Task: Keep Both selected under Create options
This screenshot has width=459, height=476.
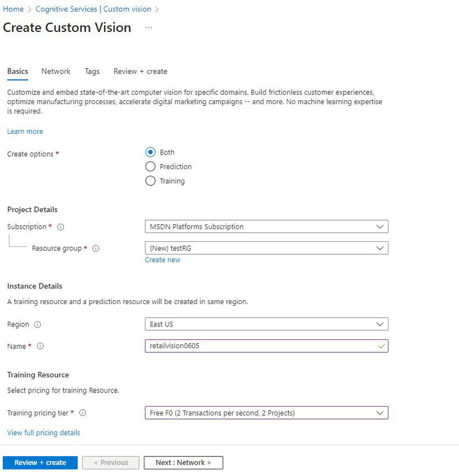Action: point(150,152)
